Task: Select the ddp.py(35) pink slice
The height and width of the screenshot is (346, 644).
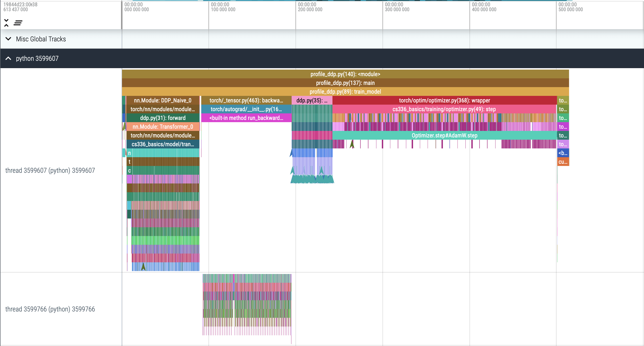Action: tap(312, 100)
